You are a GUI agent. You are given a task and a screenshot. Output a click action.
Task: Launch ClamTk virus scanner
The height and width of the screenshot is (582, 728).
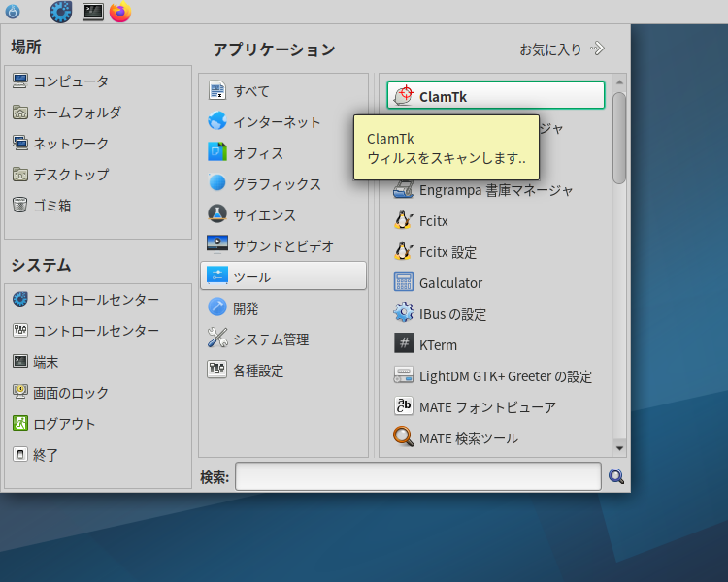[x=495, y=96]
